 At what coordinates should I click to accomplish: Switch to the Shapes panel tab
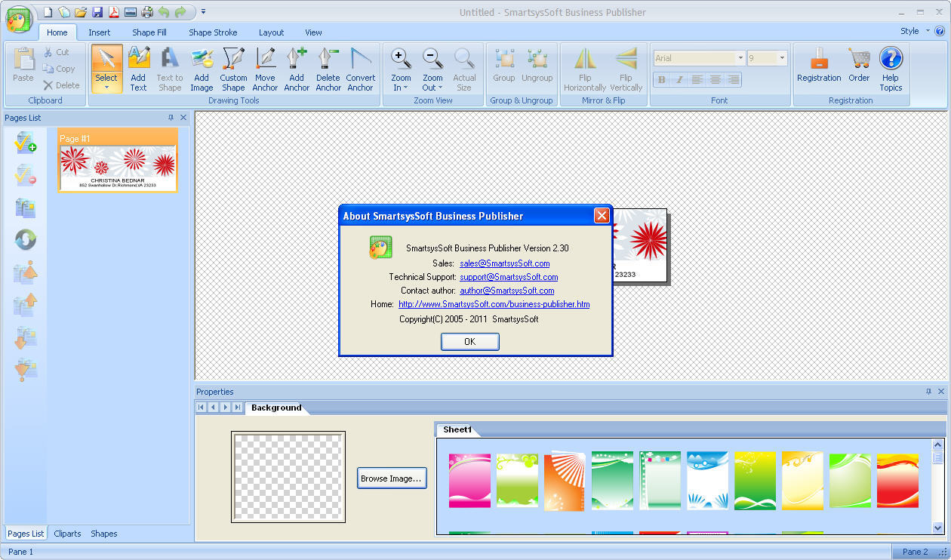pyautogui.click(x=104, y=534)
